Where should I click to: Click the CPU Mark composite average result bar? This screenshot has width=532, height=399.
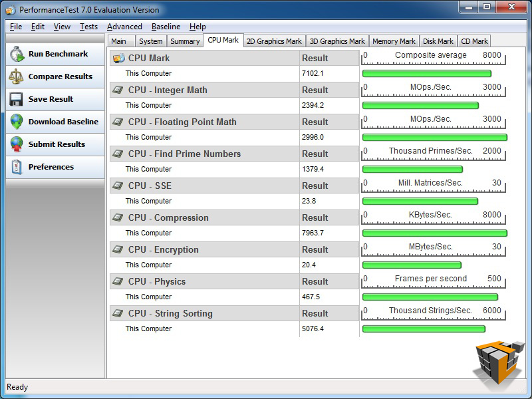click(427, 74)
